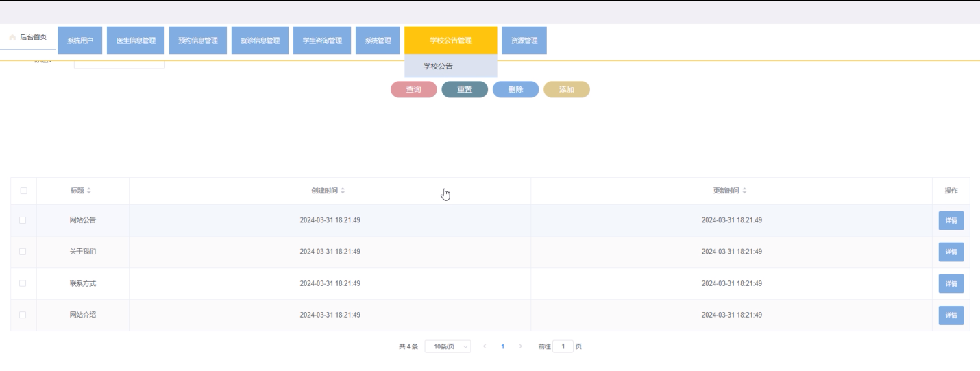The image size is (980, 371).
Task: Click the 前往 page number input
Action: point(563,347)
